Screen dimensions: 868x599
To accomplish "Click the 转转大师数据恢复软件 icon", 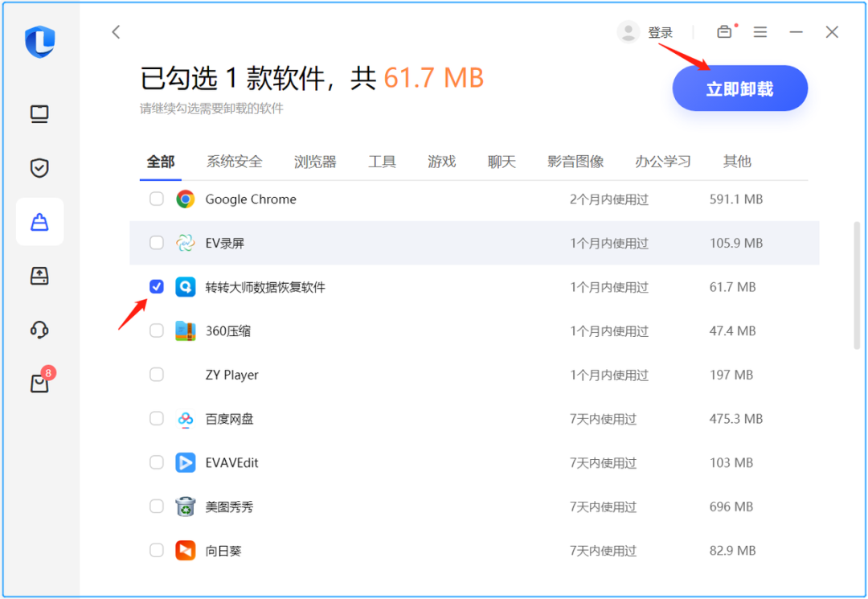I will pos(186,287).
